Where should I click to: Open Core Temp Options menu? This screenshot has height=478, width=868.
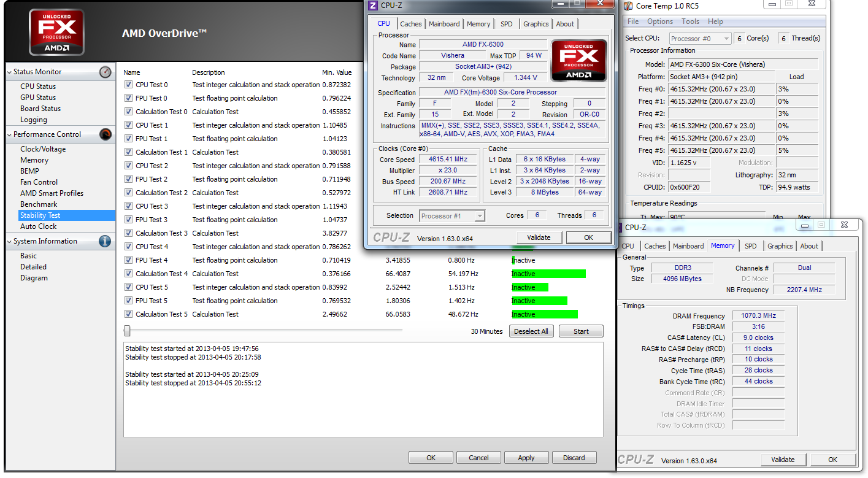point(660,21)
